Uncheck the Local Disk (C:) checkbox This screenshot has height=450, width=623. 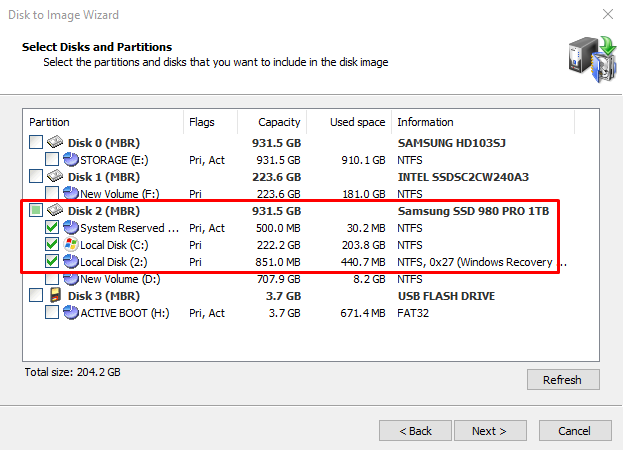[x=52, y=245]
